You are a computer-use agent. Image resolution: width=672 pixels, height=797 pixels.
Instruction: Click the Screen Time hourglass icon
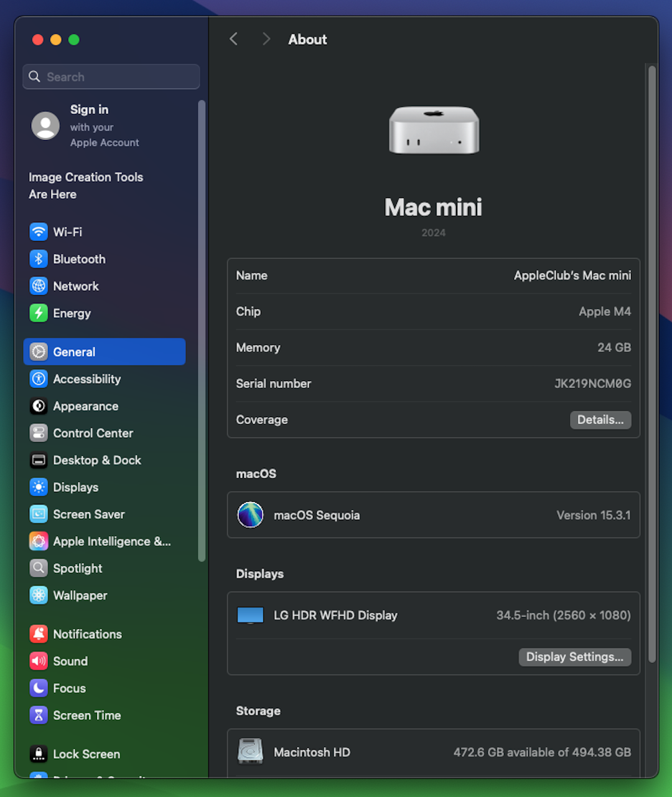click(39, 715)
